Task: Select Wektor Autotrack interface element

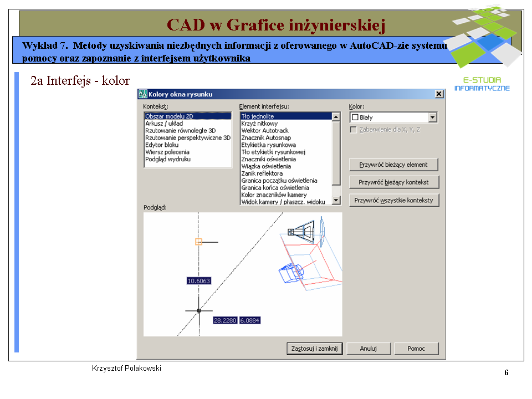Action: point(286,131)
